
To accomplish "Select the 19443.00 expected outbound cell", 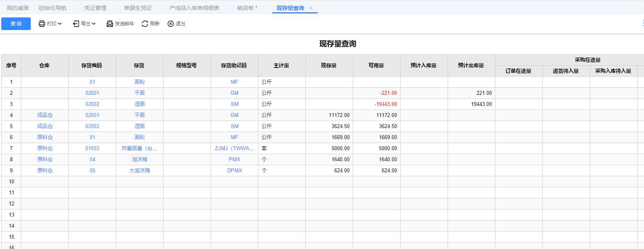I will click(x=471, y=104).
